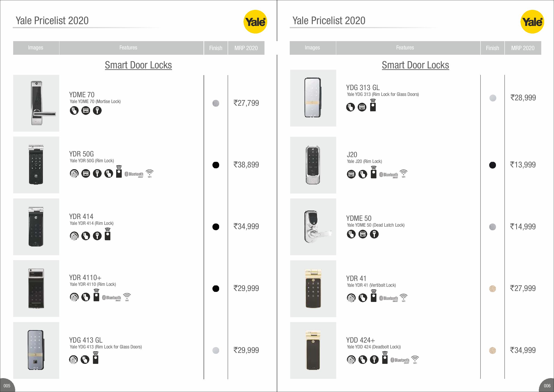Click the black finish swatch for YDR 50G
Screen dimensions: 554x392
(216, 165)
